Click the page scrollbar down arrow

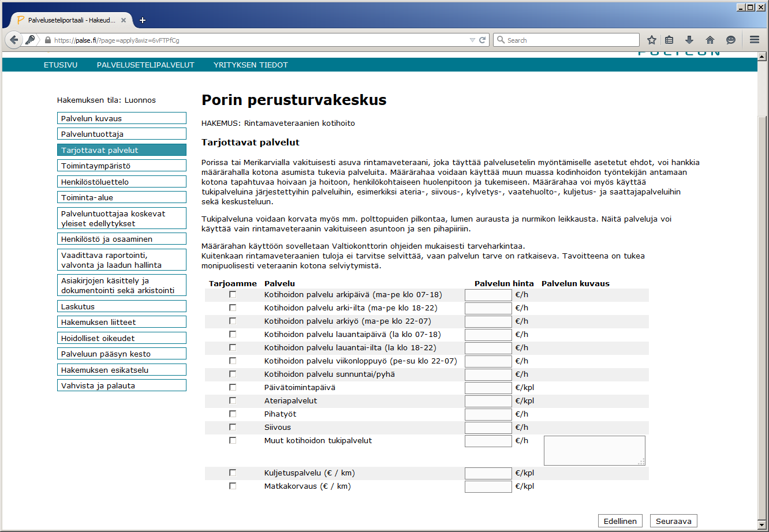pyautogui.click(x=762, y=526)
